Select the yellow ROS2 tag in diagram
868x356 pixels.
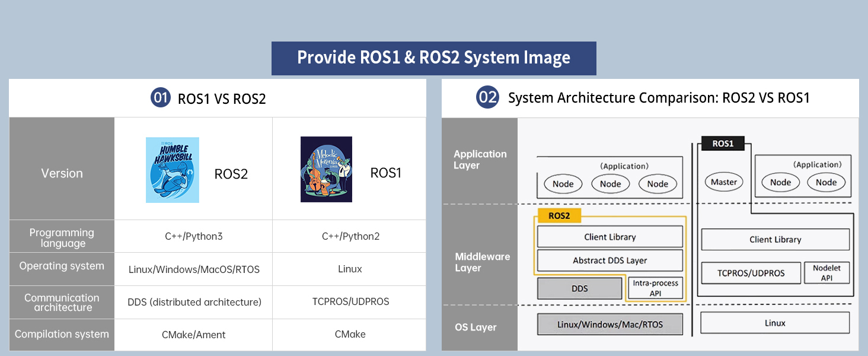559,216
